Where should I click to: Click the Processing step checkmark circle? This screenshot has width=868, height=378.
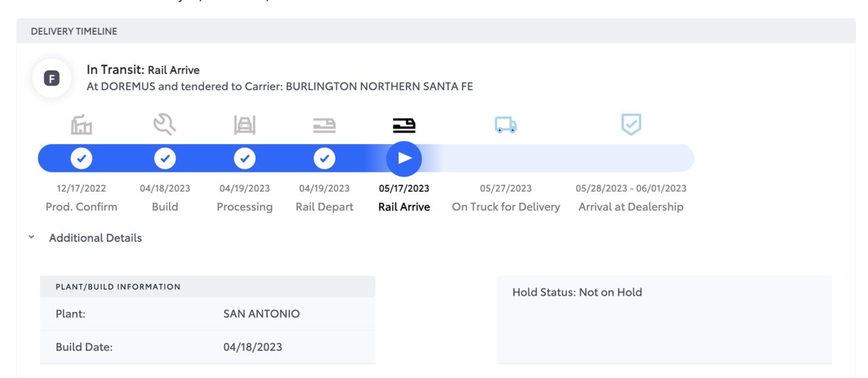click(245, 158)
